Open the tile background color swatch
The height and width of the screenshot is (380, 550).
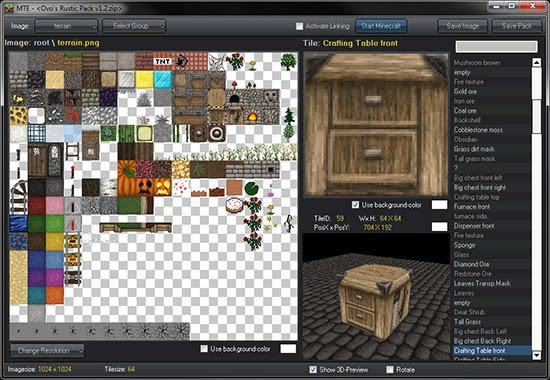pyautogui.click(x=439, y=205)
